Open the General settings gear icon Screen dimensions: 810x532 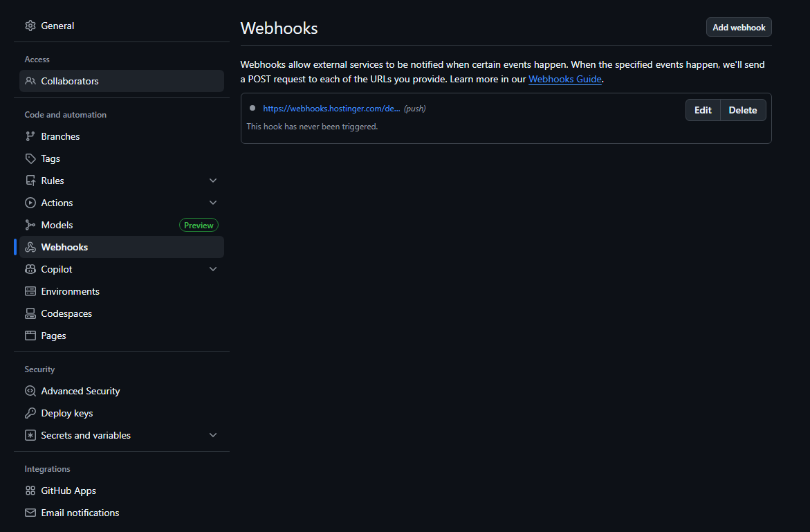pyautogui.click(x=30, y=26)
